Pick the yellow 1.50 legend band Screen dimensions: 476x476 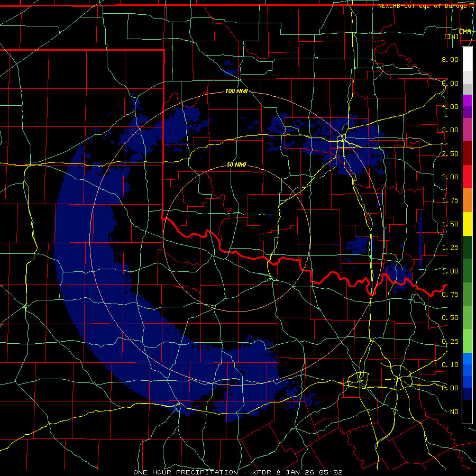tap(467, 224)
